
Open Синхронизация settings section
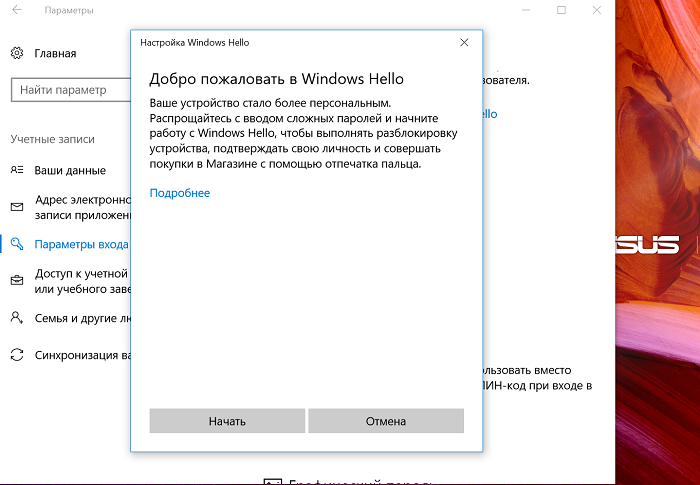click(x=83, y=355)
